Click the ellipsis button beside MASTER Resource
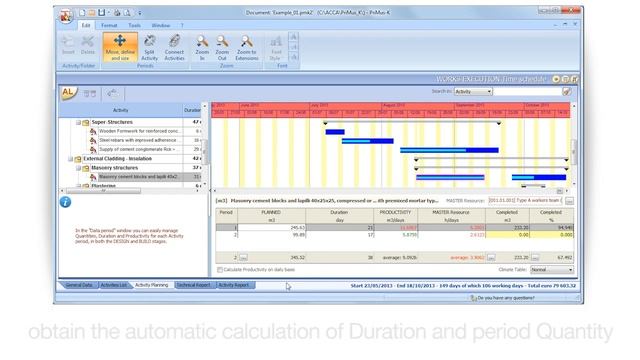The height and width of the screenshot is (360, 640). (x=569, y=201)
